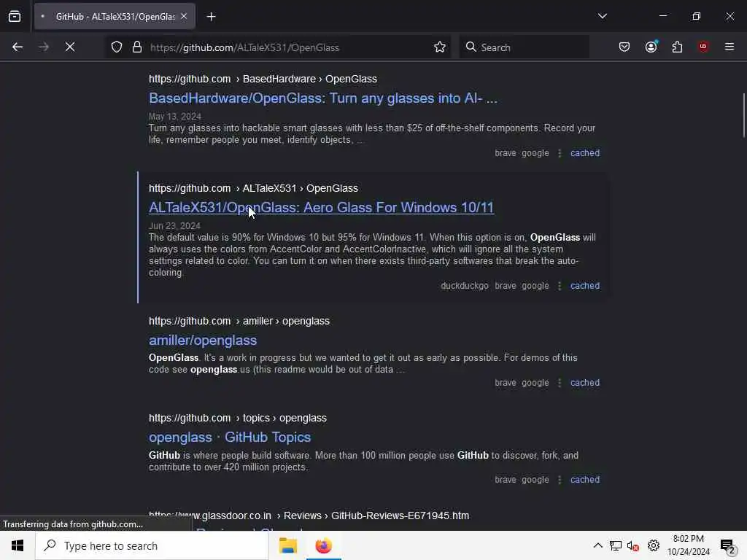
Task: Click duckduckgo engine for ALTaleX531 result
Action: [465, 286]
